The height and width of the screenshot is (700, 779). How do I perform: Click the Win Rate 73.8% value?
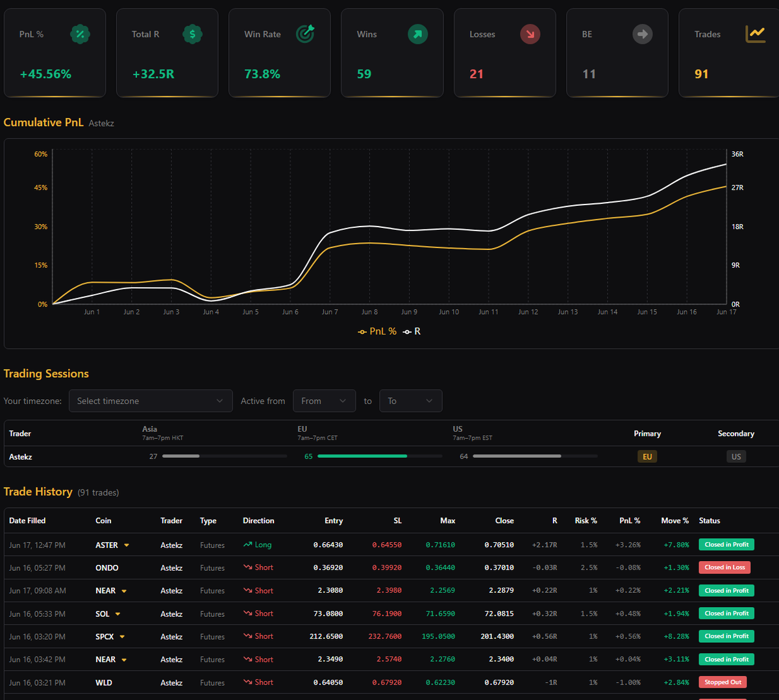262,74
